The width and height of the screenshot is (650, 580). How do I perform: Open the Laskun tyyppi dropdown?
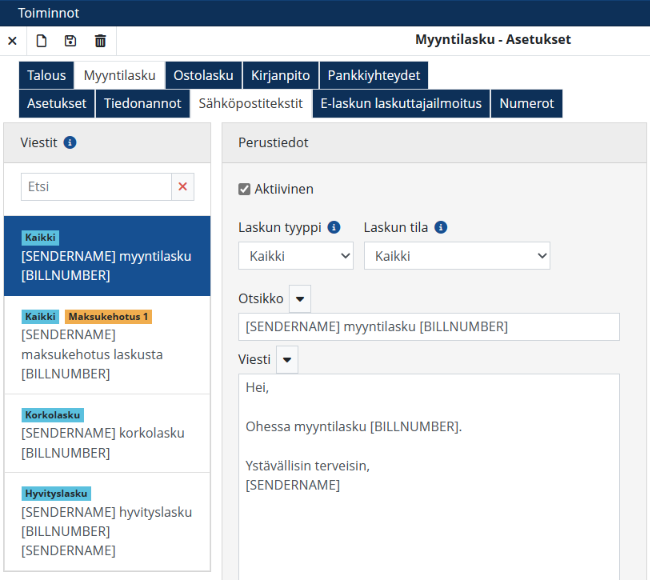coord(295,256)
